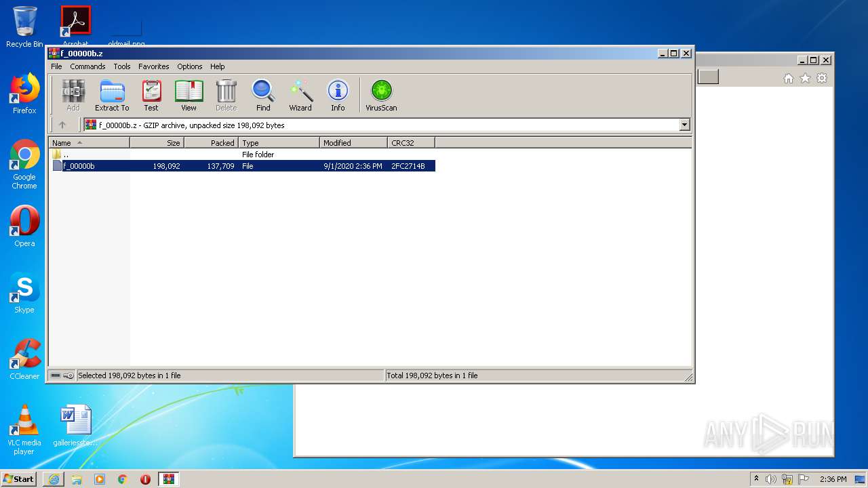Click the archive path input field

[381, 125]
